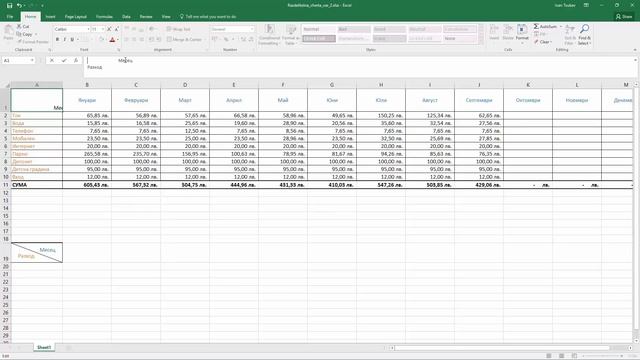Save the workbook from quick access toolbar

[9, 5]
